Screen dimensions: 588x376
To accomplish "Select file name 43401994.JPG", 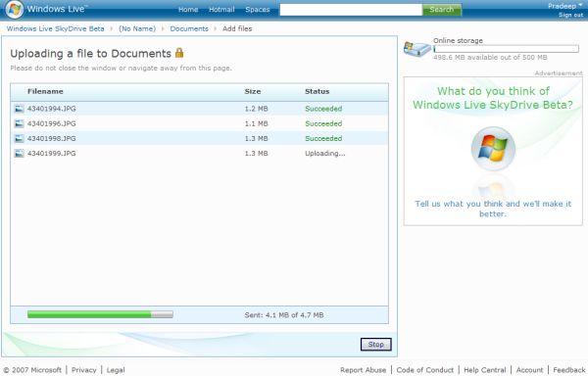I will tap(51, 109).
